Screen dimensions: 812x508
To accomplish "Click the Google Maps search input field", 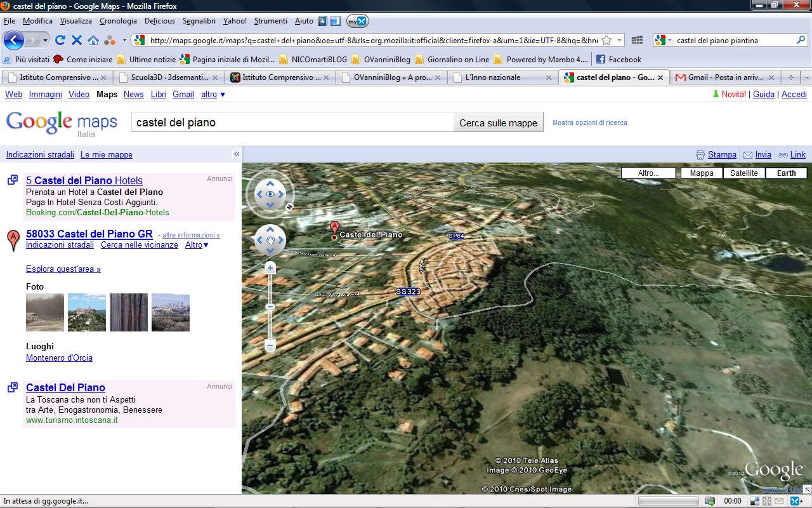I will [292, 123].
